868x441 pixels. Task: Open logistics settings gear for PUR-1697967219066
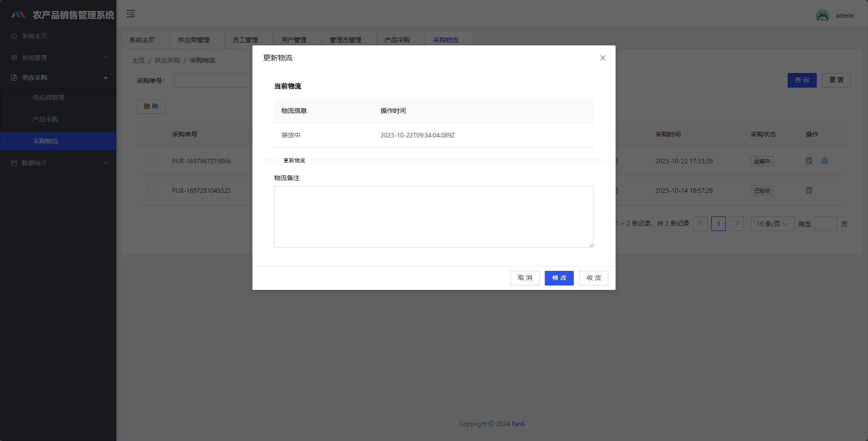825,161
